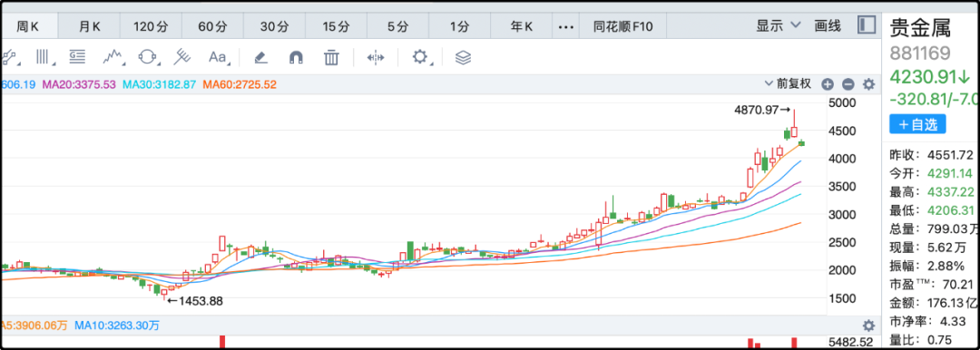The width and height of the screenshot is (980, 350).
Task: Click the 5482.52 volume axis value
Action: point(851,343)
